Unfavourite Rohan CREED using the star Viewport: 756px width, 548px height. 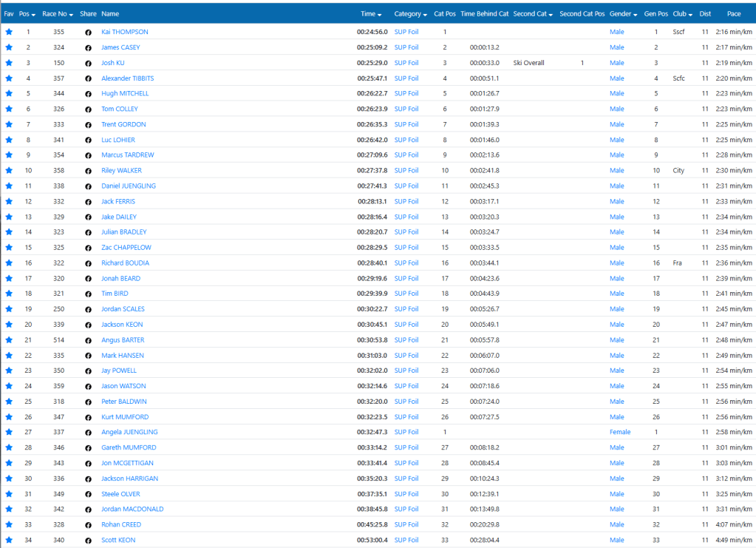coord(9,524)
